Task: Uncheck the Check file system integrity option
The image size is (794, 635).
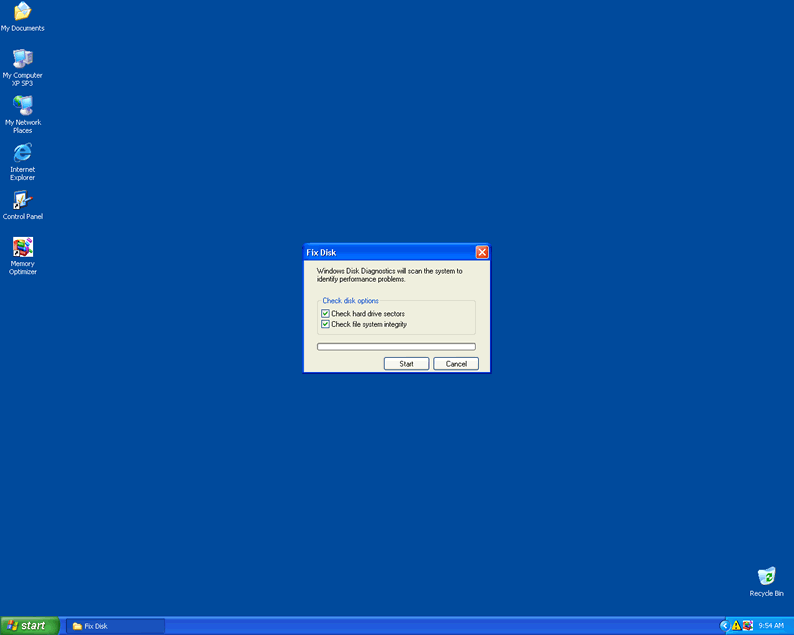Action: click(x=326, y=324)
